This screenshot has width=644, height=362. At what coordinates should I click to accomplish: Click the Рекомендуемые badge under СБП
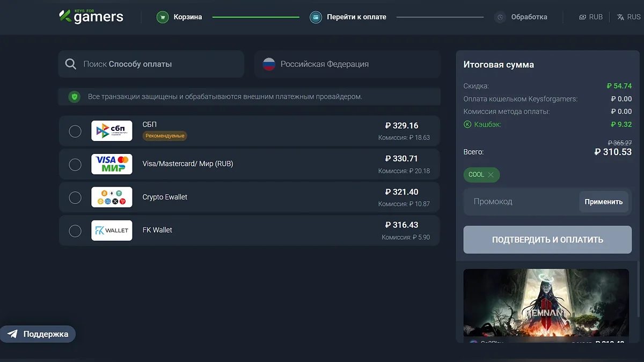(165, 136)
